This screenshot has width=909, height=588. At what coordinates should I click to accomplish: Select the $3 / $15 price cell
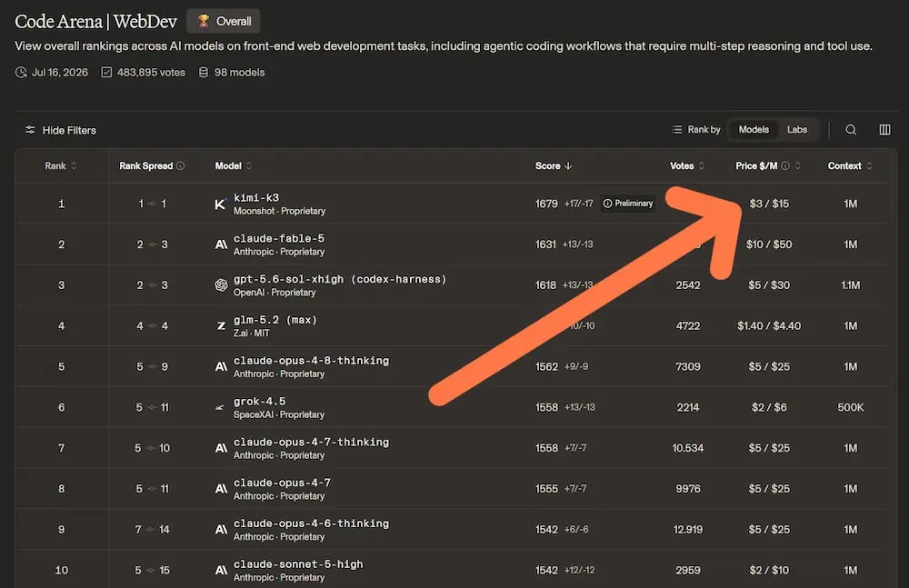point(769,204)
